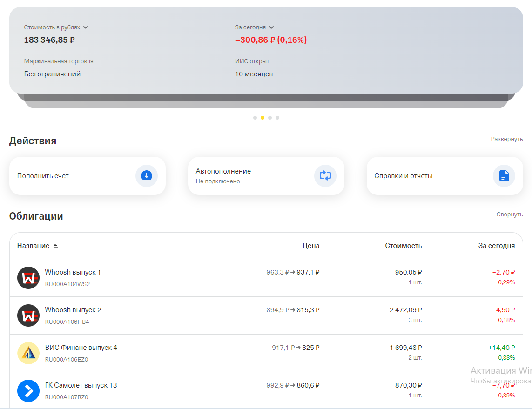The image size is (532, 409).
Task: Click the download icon on Пополнить счет
Action: (147, 176)
